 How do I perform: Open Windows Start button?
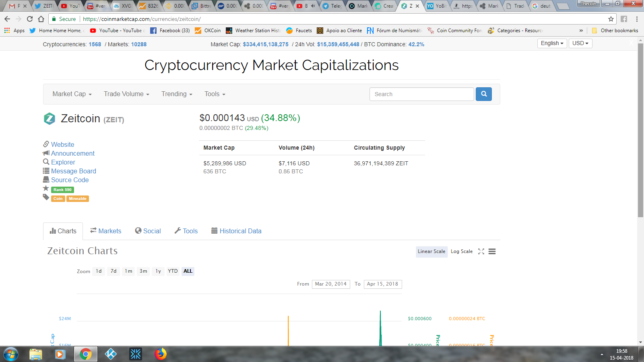click(x=11, y=354)
